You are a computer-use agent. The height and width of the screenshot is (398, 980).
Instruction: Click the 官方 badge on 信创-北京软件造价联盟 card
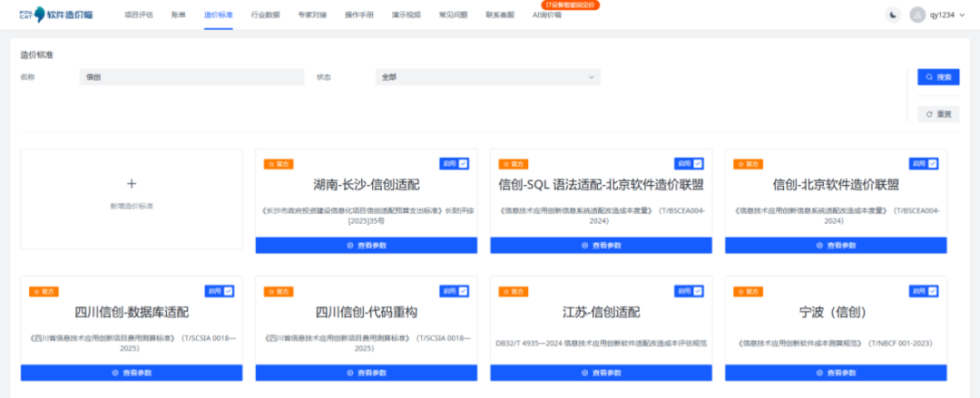click(x=748, y=164)
